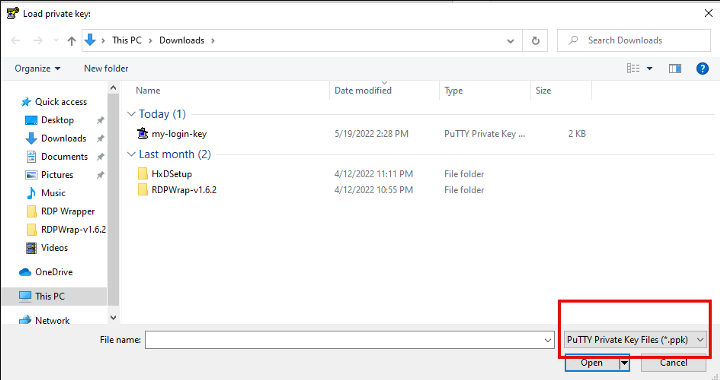Screen dimensions: 720x380
Task: Select Downloads in address breadcrumb
Action: pyautogui.click(x=181, y=40)
